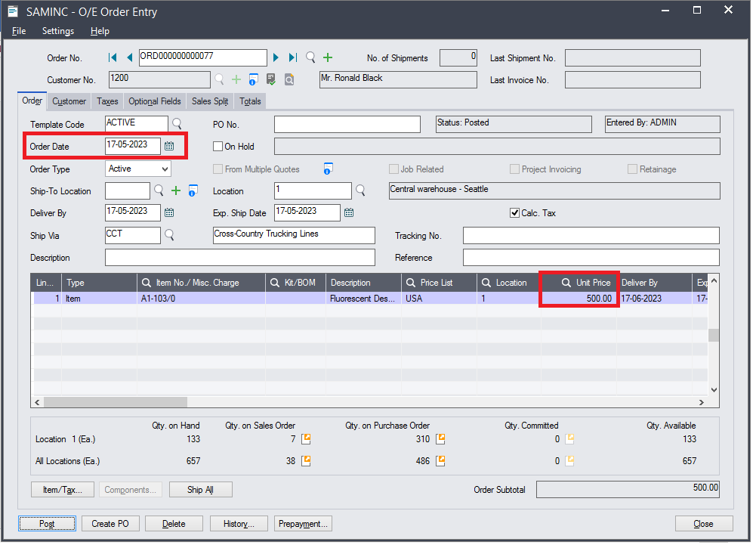Click into the PO No. field
The width and height of the screenshot is (756, 545).
click(347, 124)
